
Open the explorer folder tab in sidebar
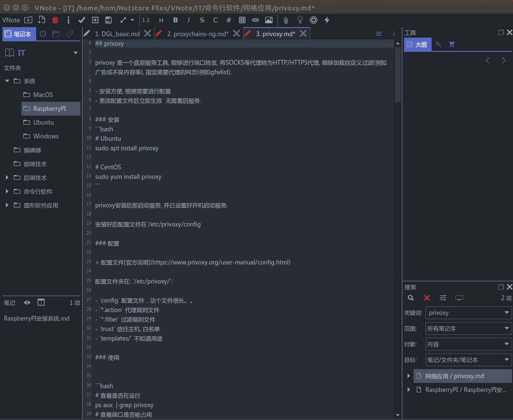56,34
